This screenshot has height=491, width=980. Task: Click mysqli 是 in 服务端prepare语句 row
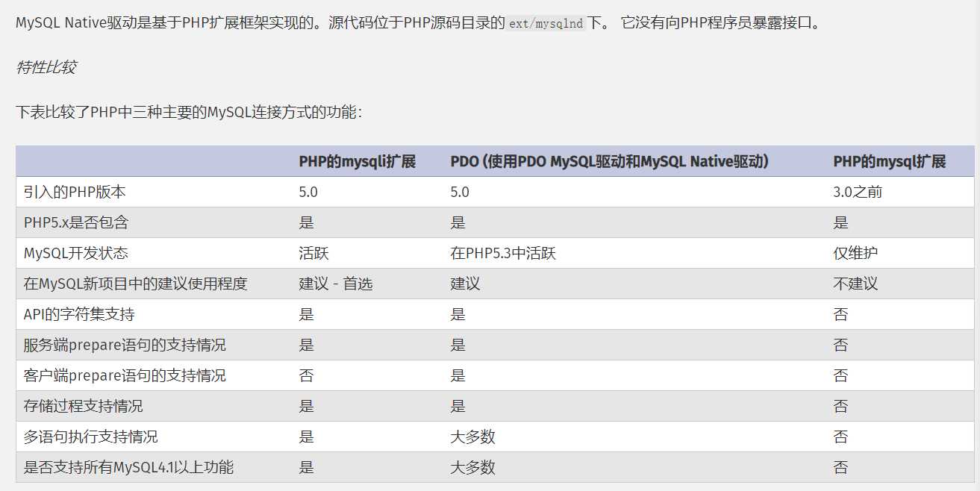click(306, 345)
